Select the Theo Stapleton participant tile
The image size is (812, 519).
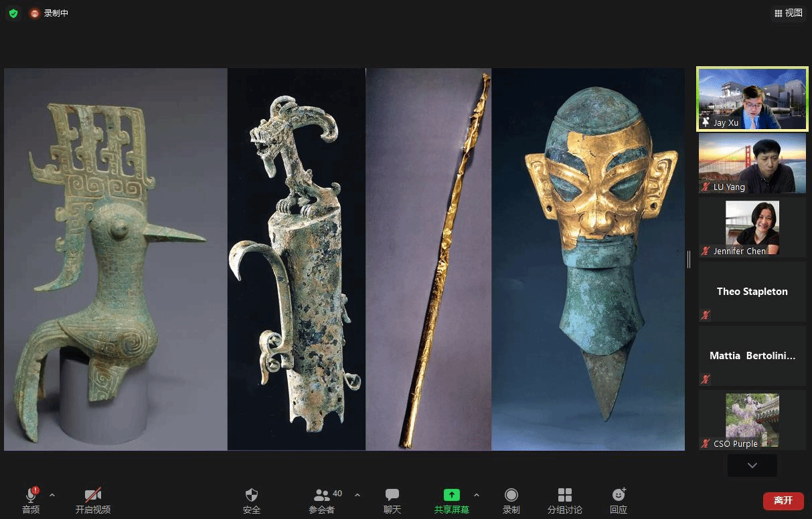coord(752,292)
